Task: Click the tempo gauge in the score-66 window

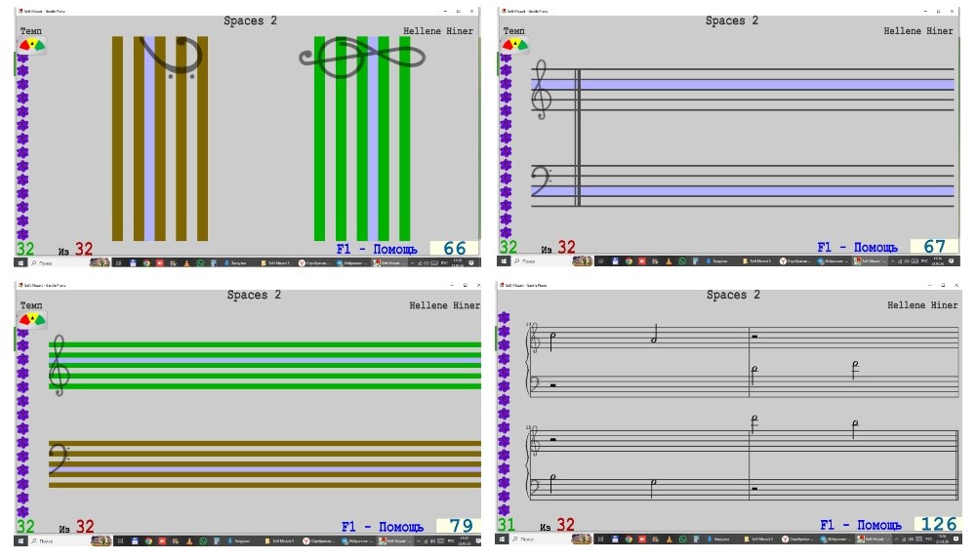Action: [32, 45]
